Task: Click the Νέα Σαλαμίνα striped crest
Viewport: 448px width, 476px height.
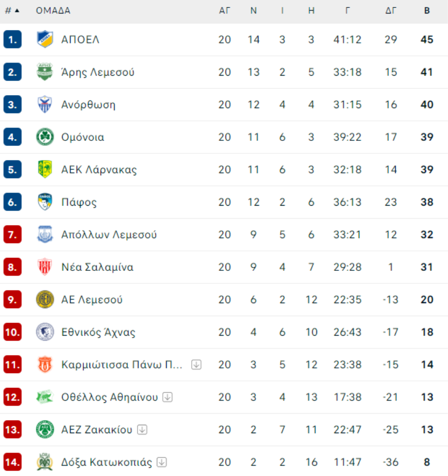Action: pyautogui.click(x=45, y=267)
